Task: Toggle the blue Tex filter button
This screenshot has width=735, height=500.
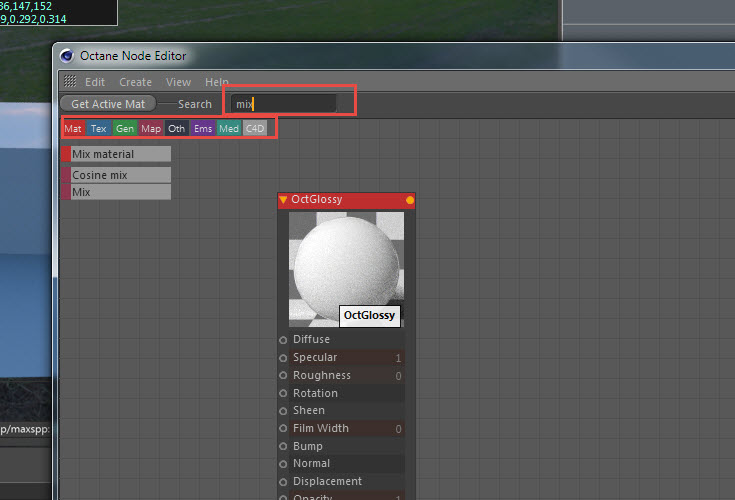Action: [98, 128]
